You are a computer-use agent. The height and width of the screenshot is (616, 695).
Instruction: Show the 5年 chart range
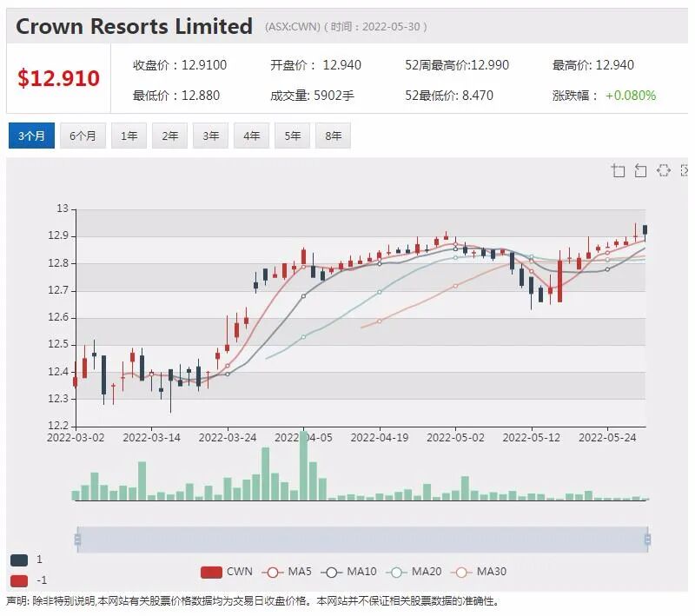293,136
